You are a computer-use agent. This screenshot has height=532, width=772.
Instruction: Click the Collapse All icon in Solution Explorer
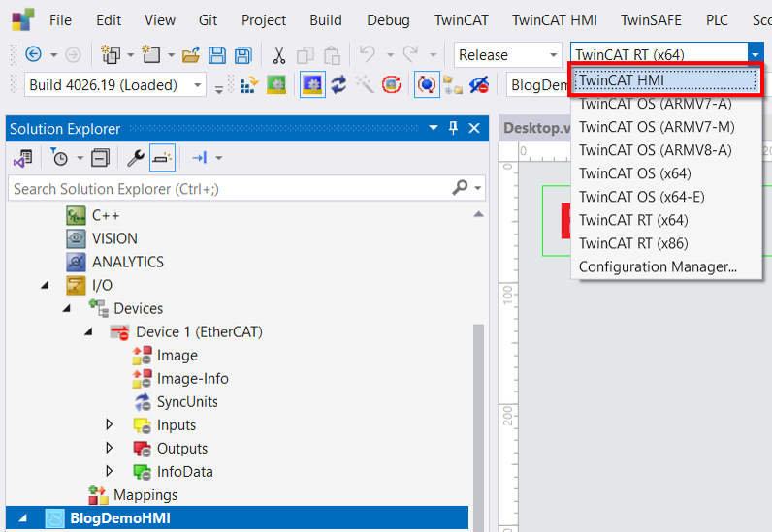coord(100,158)
